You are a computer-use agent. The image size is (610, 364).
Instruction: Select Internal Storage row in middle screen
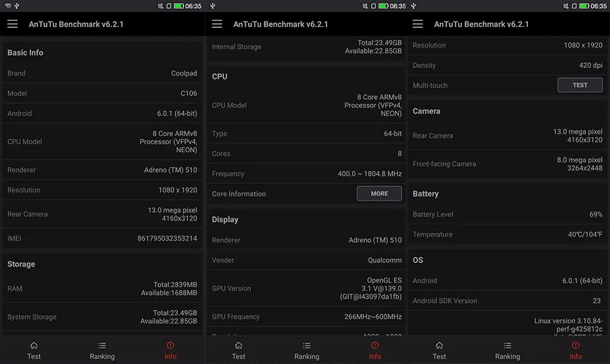click(306, 46)
